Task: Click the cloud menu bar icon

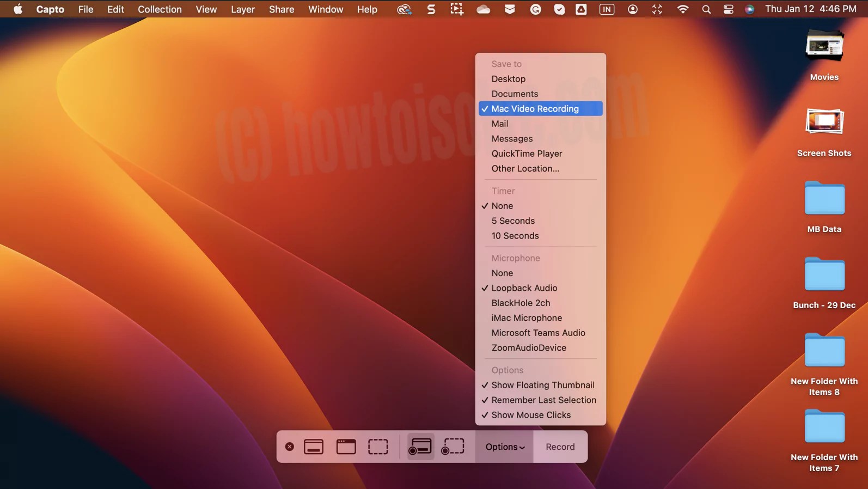Action: click(x=483, y=9)
